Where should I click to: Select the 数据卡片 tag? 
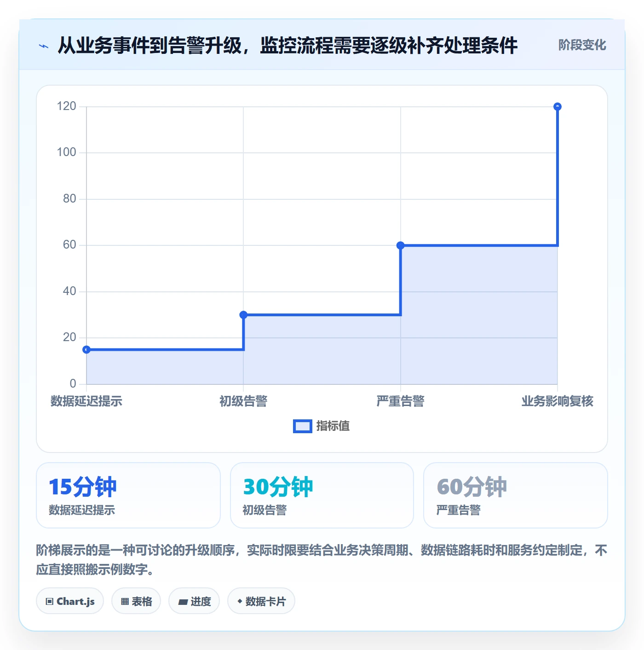(x=261, y=601)
